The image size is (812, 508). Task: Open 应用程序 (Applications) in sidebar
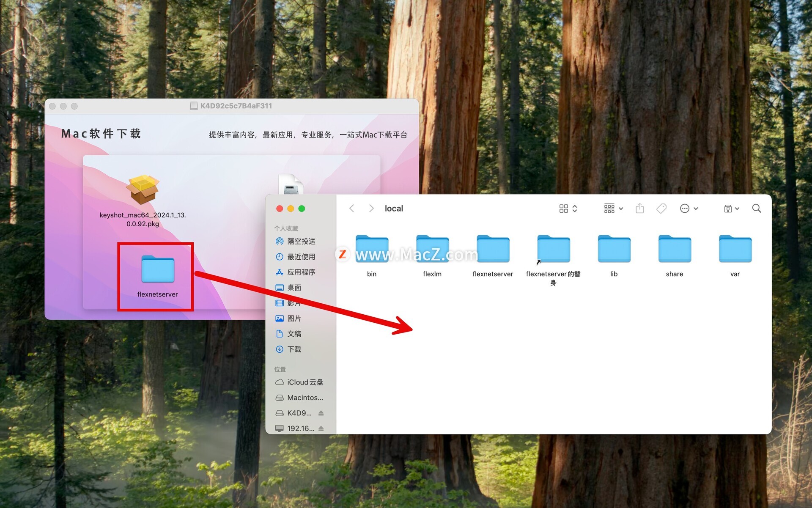point(301,272)
